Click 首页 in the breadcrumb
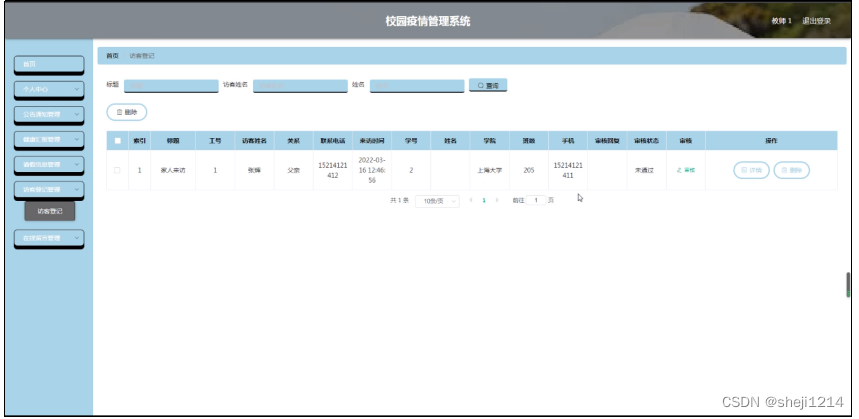859x419 pixels. [112, 56]
